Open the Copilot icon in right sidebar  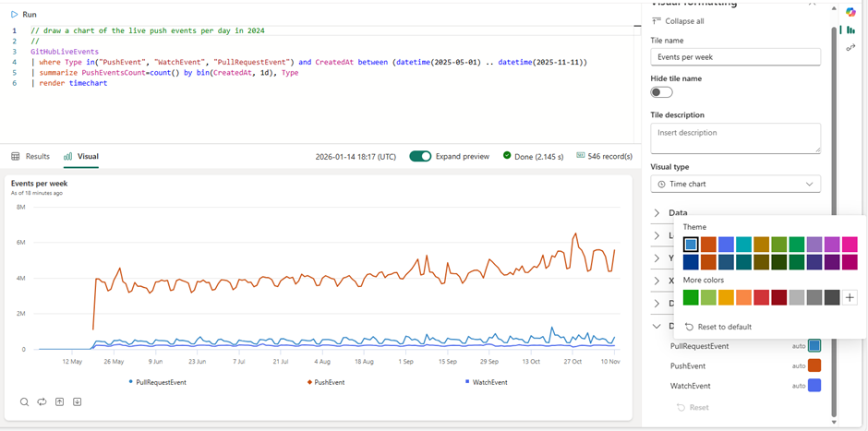[x=850, y=11]
